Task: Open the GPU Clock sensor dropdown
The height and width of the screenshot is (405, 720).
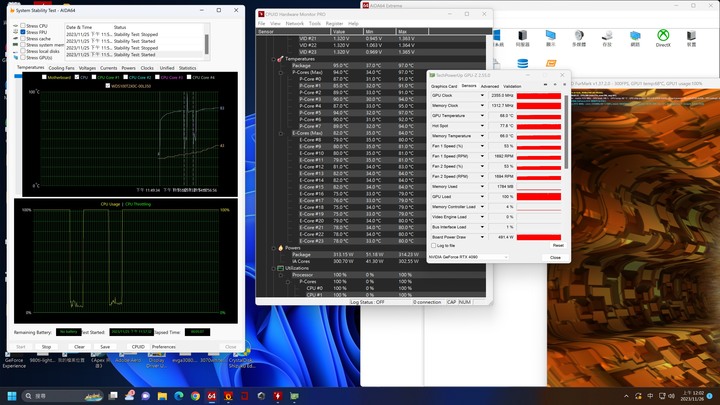Action: coord(482,96)
